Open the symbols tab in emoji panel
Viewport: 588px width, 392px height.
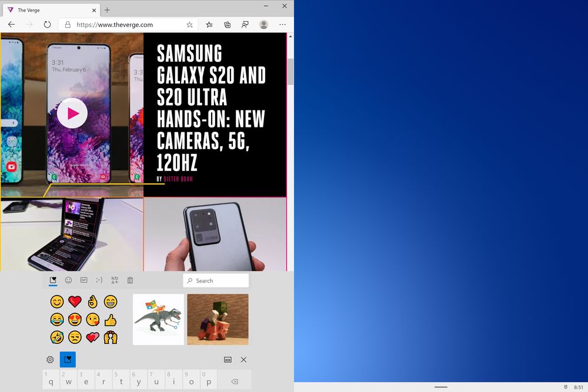click(115, 280)
